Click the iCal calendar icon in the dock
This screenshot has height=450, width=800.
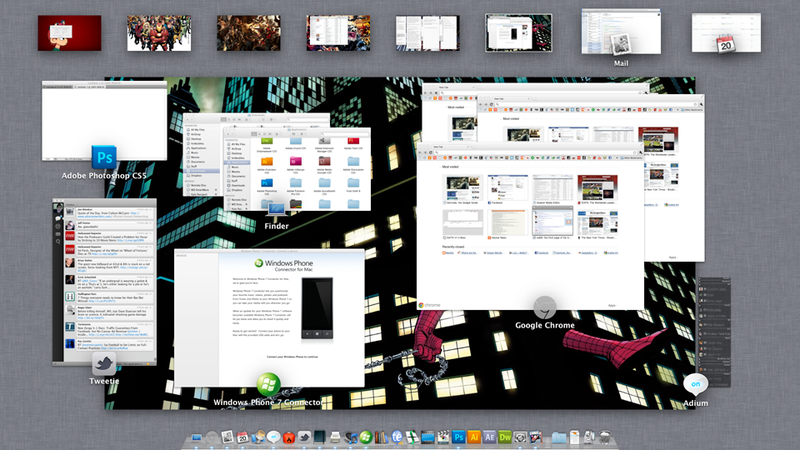tap(243, 437)
